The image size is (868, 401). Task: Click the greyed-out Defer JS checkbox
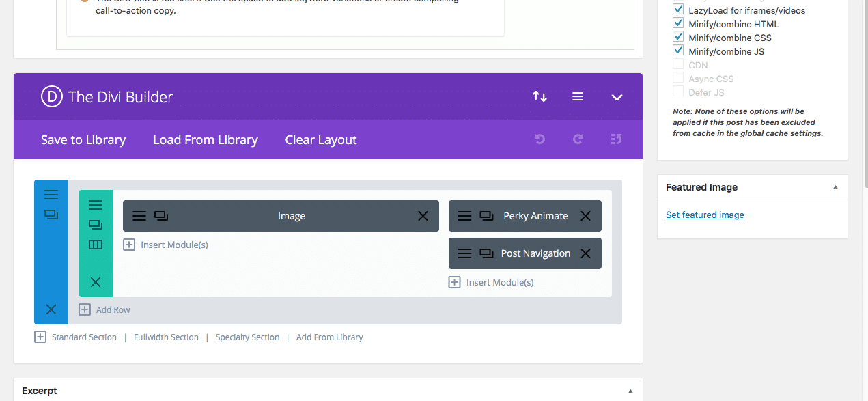[678, 92]
